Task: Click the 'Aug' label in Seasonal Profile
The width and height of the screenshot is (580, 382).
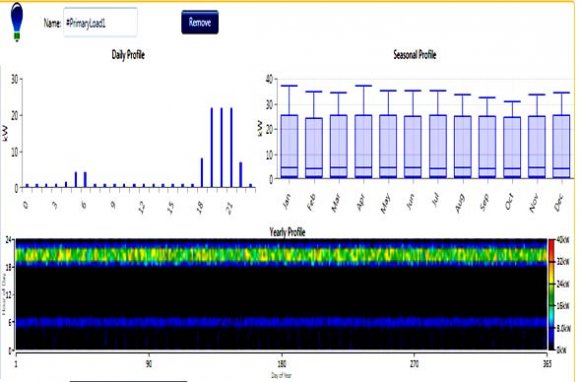Action: coord(460,204)
